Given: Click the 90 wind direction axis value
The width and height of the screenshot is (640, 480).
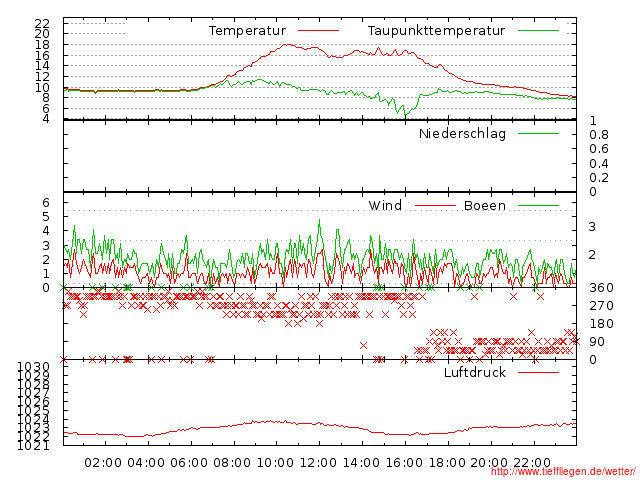Looking at the screenshot, I should [x=597, y=342].
